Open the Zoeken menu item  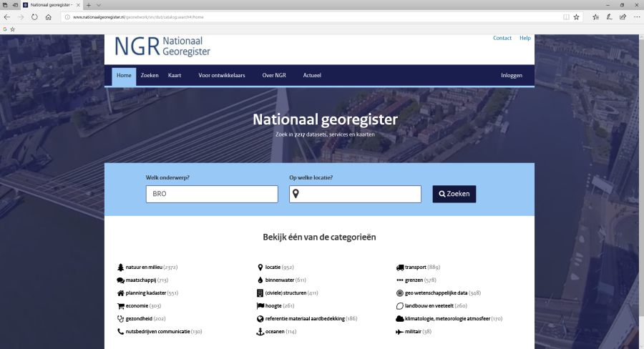pyautogui.click(x=150, y=75)
